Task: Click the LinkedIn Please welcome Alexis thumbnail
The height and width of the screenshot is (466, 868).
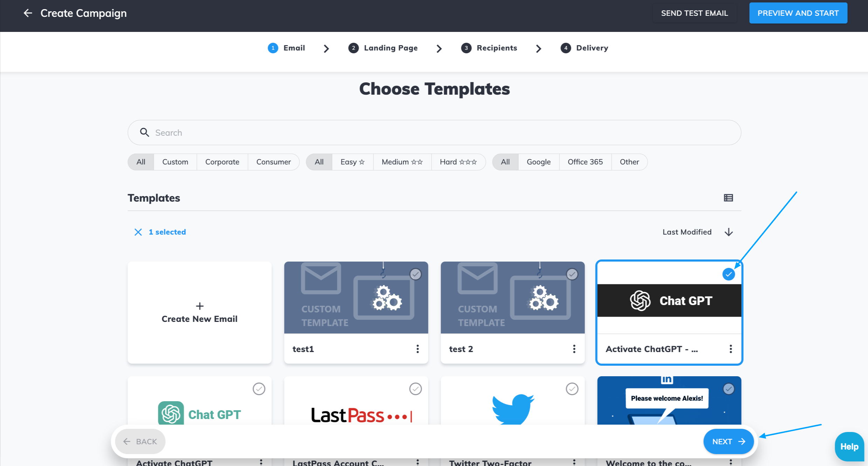Action: click(669, 400)
